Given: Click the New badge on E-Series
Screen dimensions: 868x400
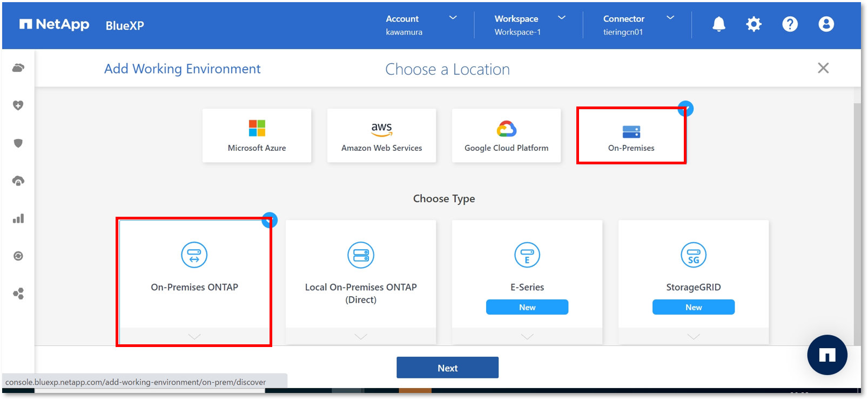Looking at the screenshot, I should click(x=527, y=307).
